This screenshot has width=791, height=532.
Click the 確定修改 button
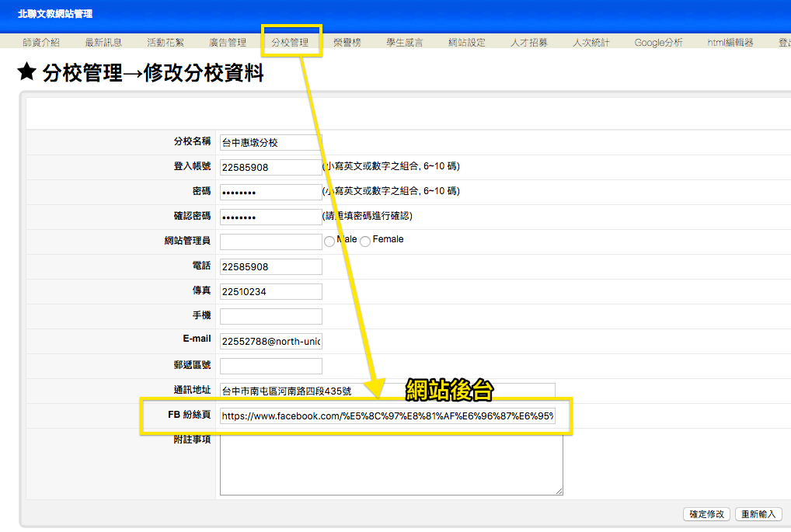706,514
